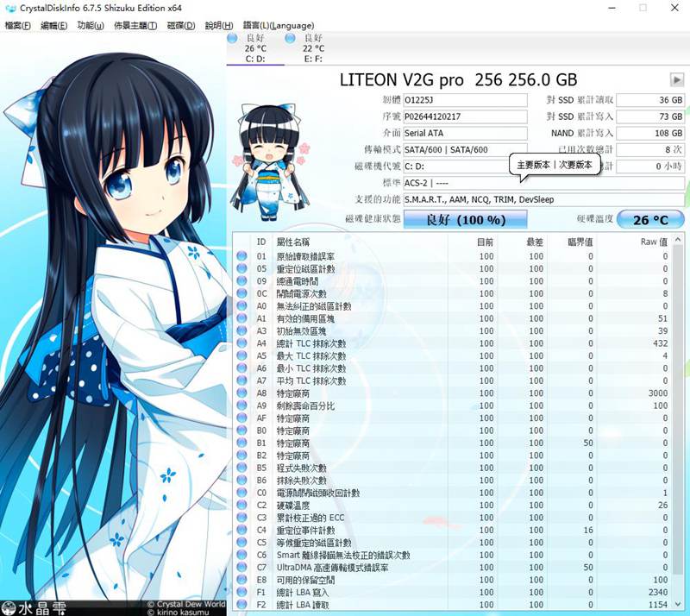
Task: Click the 良好 (100 %) health status button
Action: [465, 219]
